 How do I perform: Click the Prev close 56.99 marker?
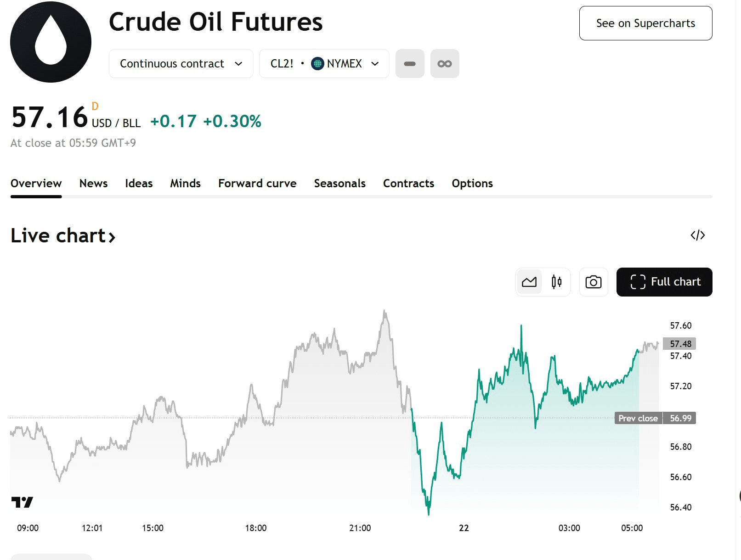pyautogui.click(x=655, y=418)
